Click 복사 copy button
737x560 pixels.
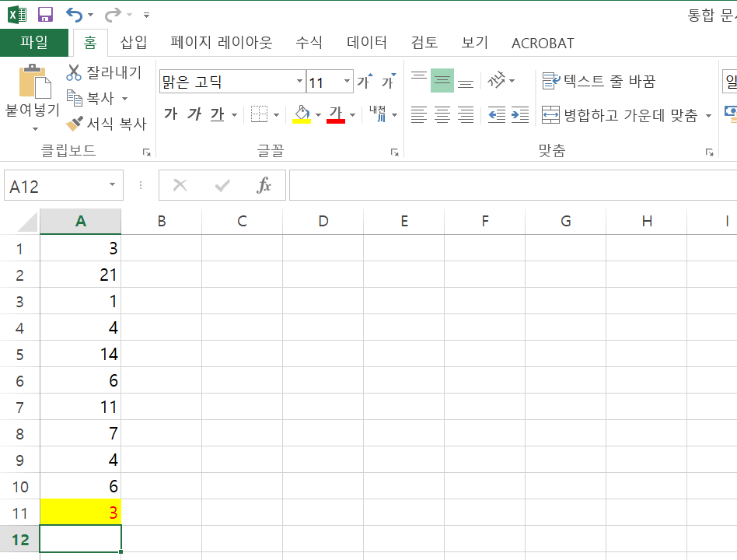pyautogui.click(x=91, y=98)
